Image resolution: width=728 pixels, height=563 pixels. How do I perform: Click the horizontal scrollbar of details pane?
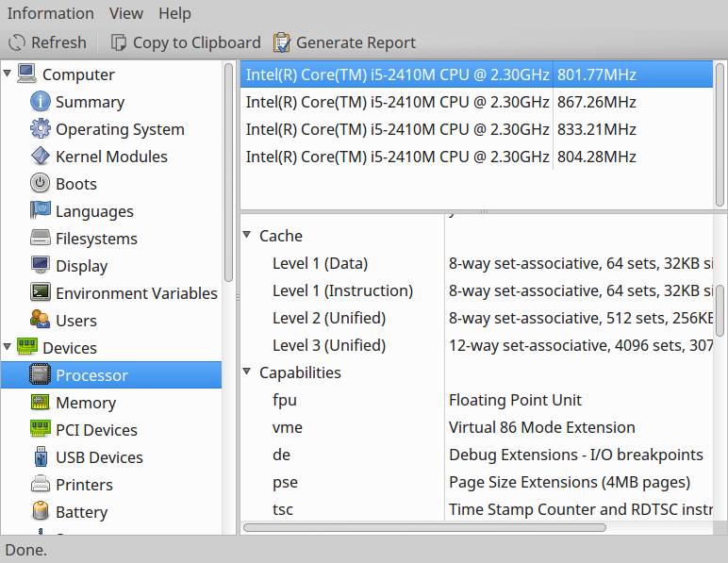(424, 527)
